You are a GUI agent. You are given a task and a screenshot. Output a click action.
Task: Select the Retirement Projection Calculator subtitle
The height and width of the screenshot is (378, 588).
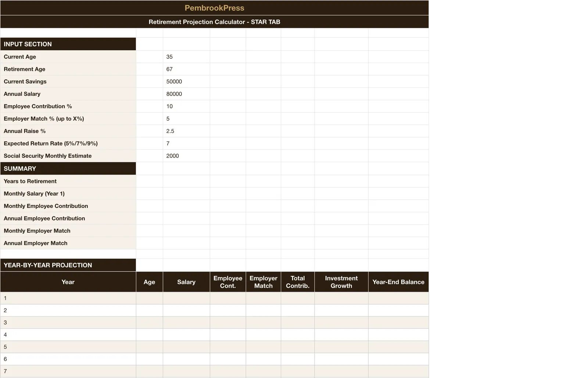click(214, 22)
